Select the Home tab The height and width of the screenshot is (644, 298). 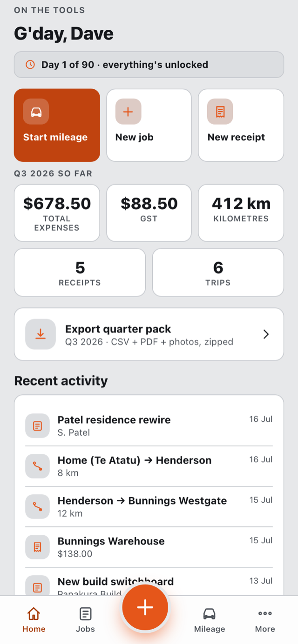point(34,620)
